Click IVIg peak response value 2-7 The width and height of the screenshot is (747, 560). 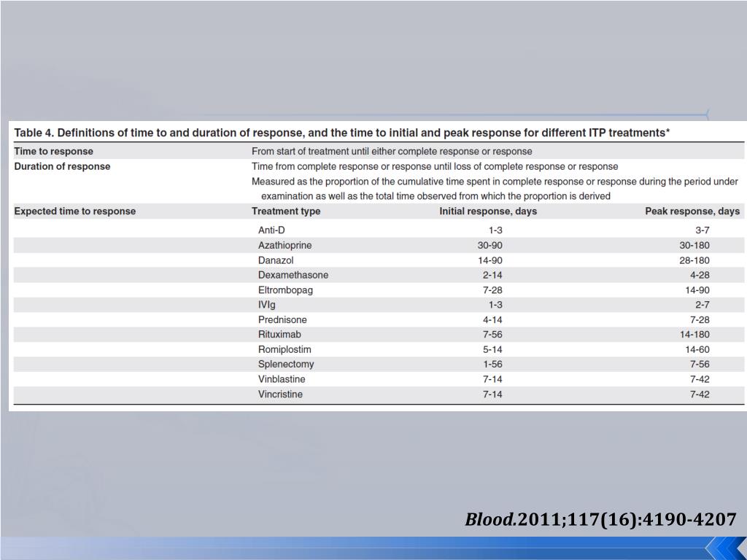(703, 305)
